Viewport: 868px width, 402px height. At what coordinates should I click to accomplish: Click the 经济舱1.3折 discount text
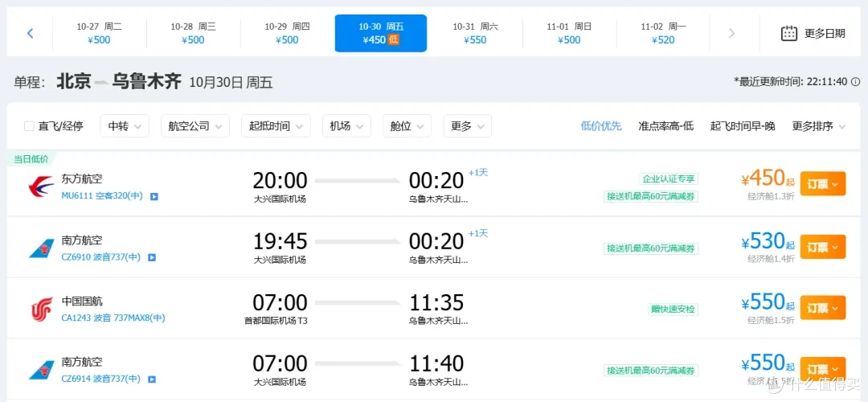[771, 195]
